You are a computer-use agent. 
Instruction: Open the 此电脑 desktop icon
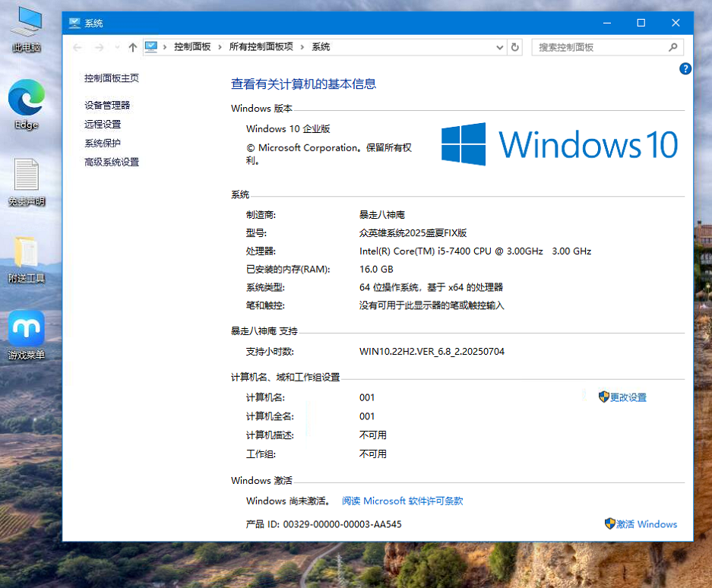pos(27,28)
